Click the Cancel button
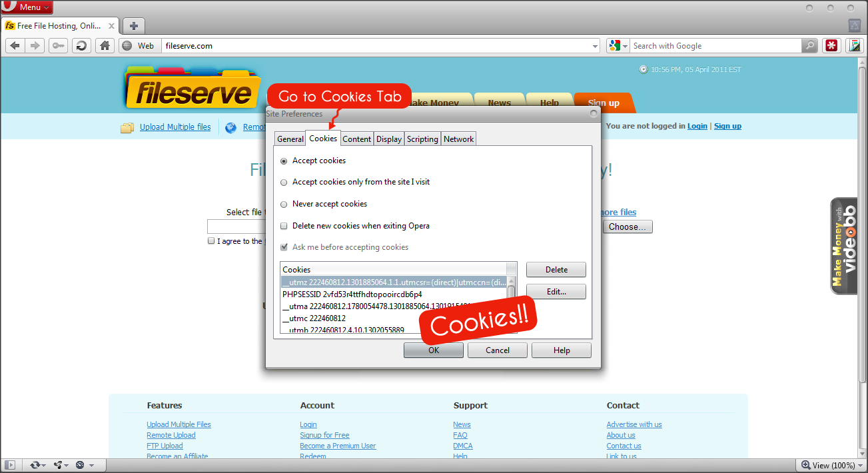 tap(498, 350)
